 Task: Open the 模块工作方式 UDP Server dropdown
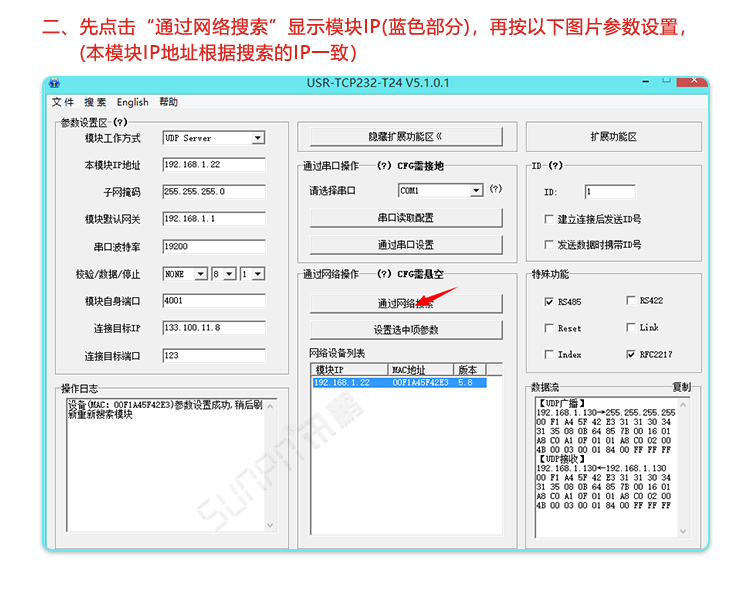coord(258,138)
